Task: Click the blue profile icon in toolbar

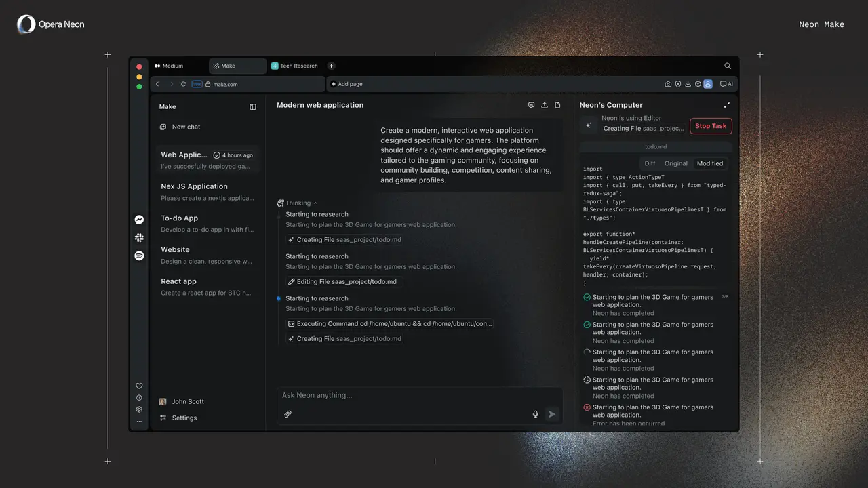Action: [x=708, y=83]
